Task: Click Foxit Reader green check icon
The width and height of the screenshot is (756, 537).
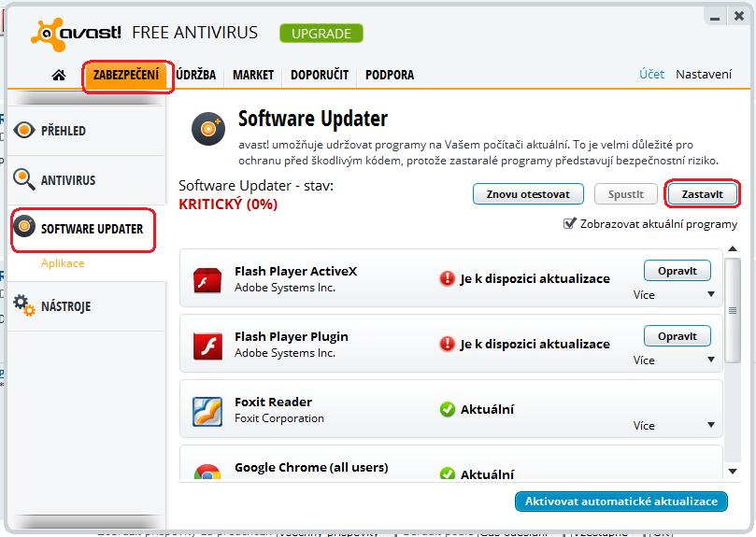Action: coord(448,409)
